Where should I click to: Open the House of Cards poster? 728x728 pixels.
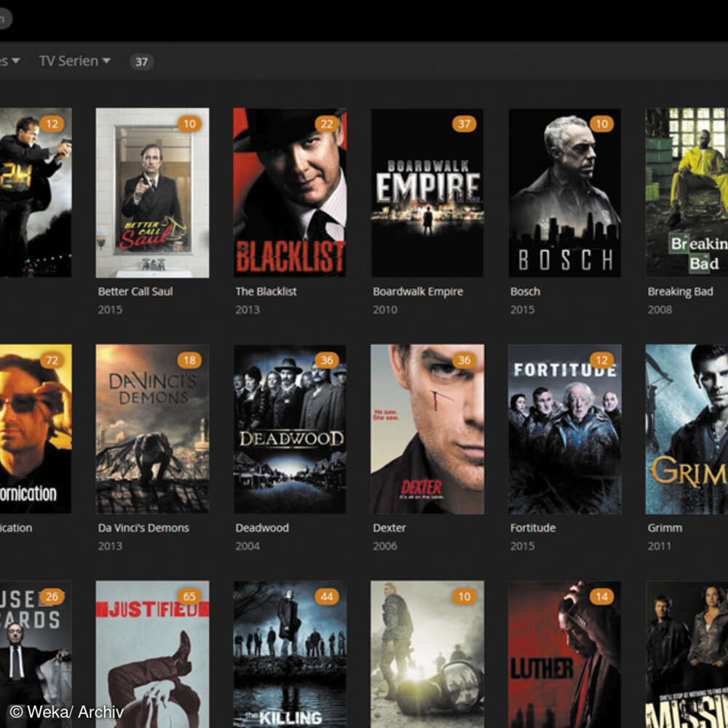pos(35,655)
